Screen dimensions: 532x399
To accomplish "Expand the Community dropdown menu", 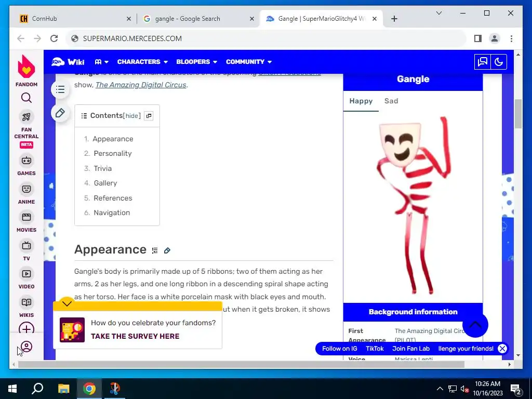I will click(249, 62).
